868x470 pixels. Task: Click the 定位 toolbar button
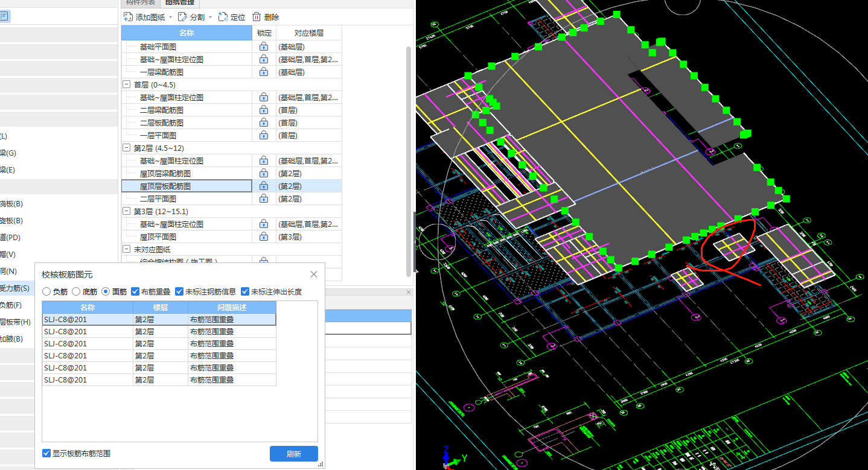(231, 17)
